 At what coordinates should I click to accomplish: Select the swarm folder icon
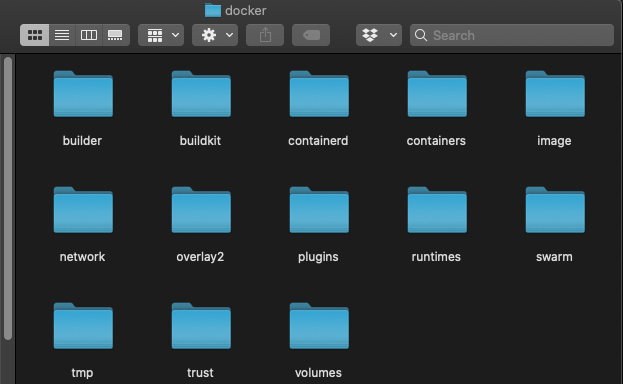coord(555,210)
